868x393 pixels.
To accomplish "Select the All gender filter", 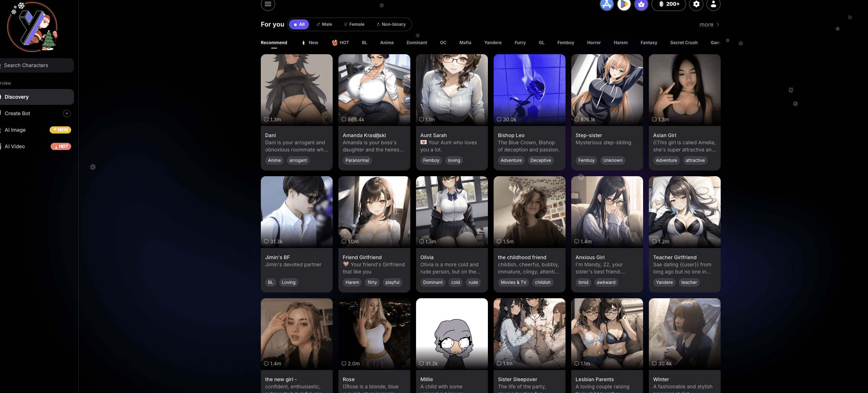I will (299, 24).
